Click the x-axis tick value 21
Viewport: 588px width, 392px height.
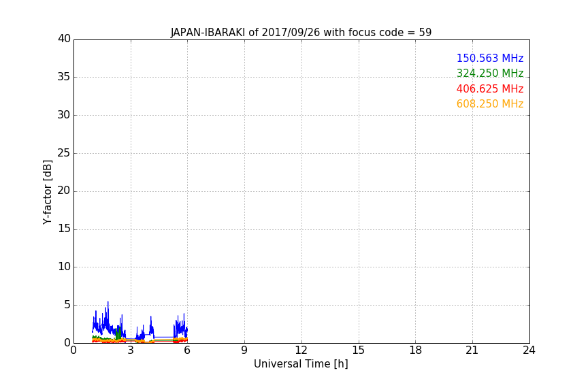472,350
